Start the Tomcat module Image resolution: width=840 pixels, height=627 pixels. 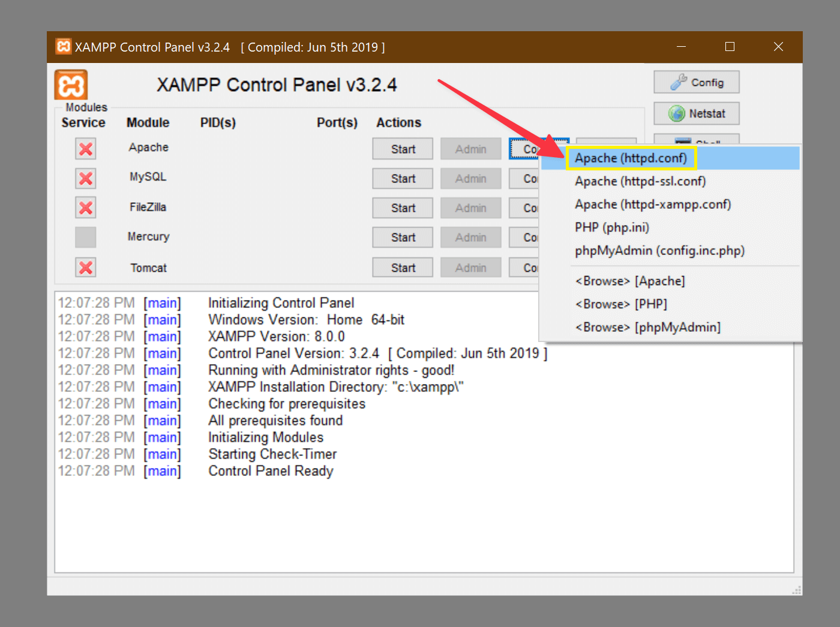click(403, 268)
